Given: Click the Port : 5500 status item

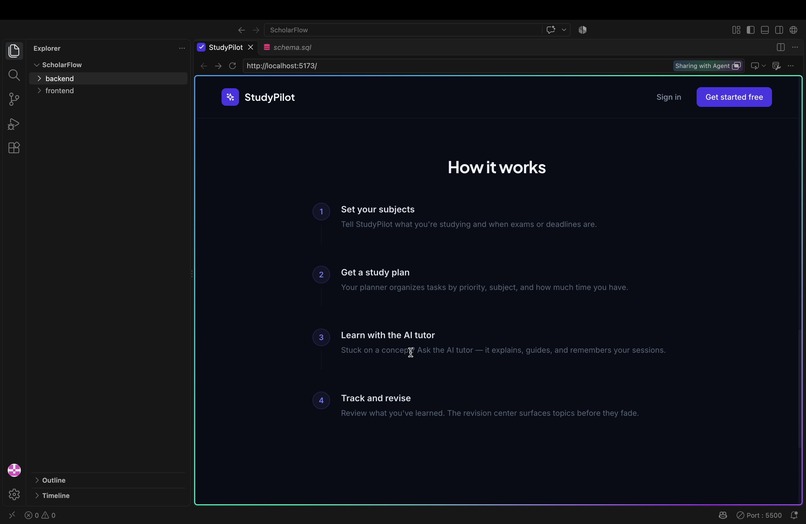Looking at the screenshot, I should pos(759,515).
